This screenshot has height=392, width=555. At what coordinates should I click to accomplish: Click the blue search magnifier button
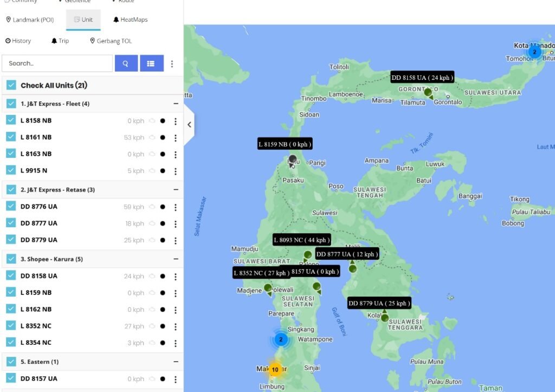tap(126, 63)
